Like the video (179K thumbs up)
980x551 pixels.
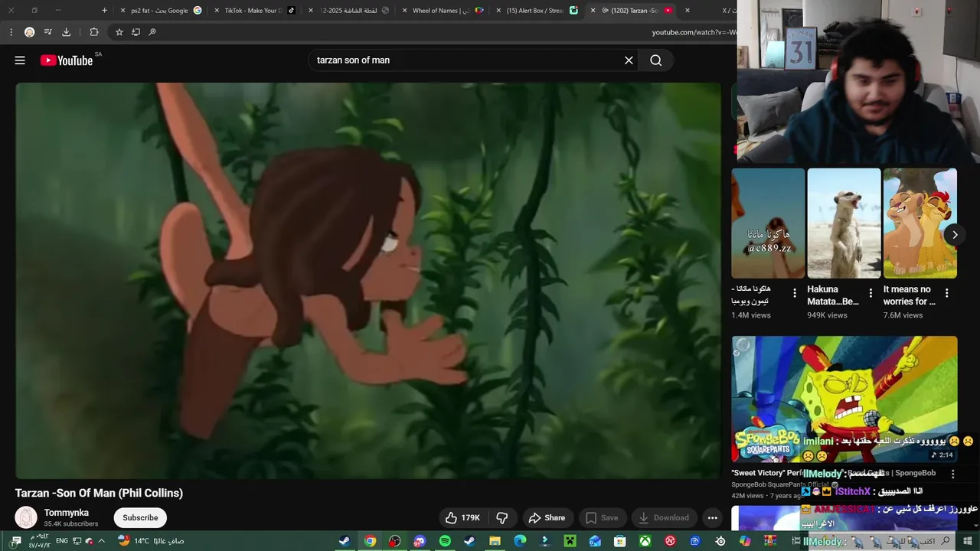pyautogui.click(x=462, y=518)
